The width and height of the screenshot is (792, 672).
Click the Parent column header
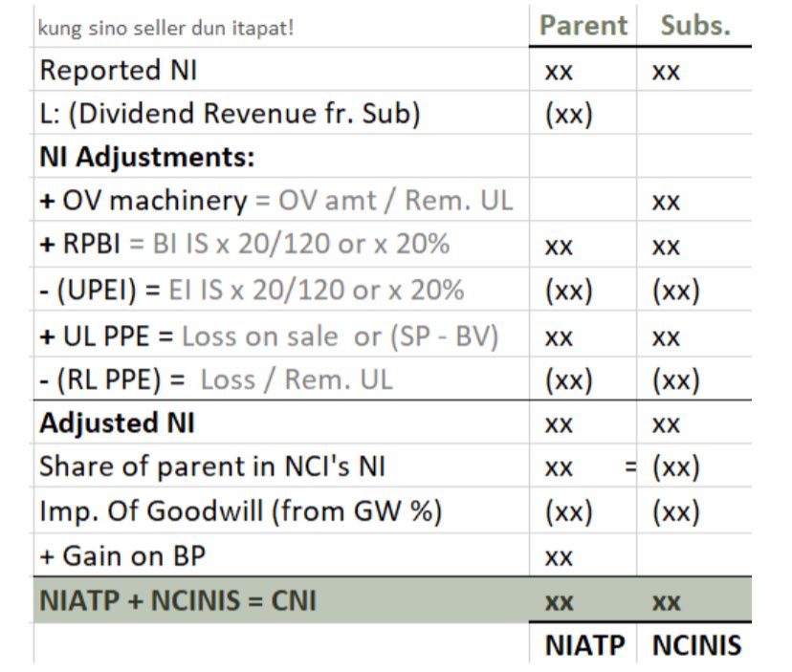tap(583, 26)
